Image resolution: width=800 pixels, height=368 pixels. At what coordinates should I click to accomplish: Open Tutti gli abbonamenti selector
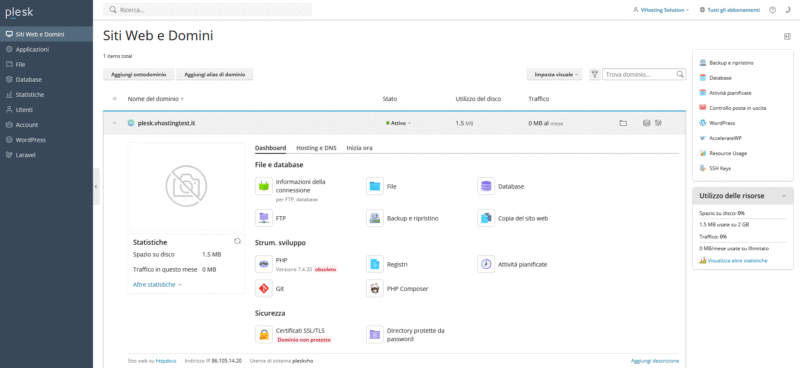(x=730, y=10)
